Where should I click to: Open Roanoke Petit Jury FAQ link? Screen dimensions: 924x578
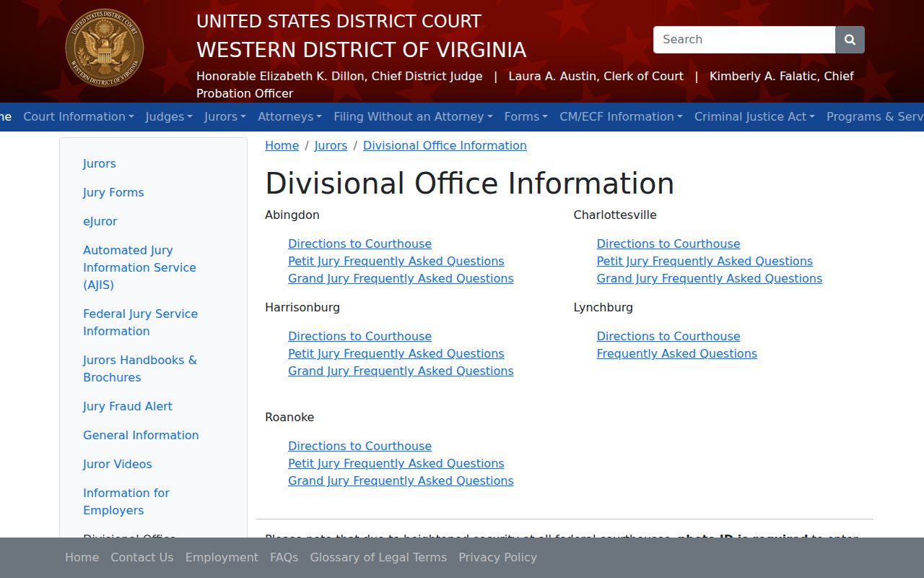[396, 463]
